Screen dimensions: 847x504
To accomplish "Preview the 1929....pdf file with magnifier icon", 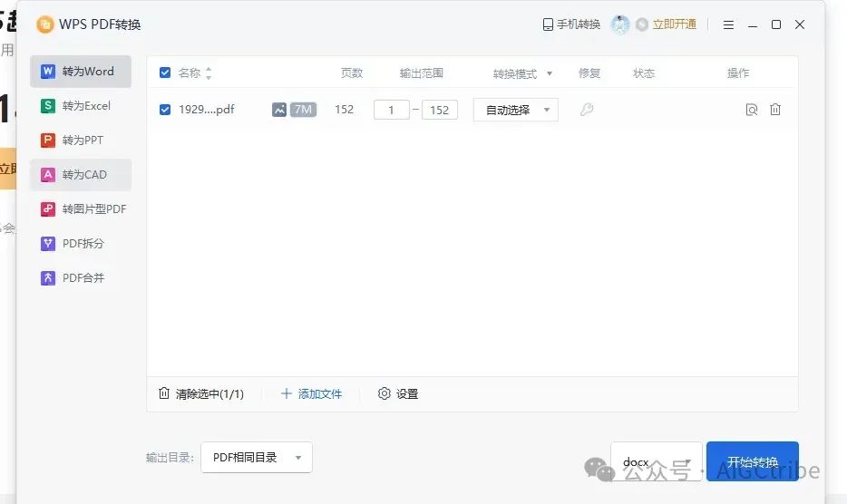I will click(752, 110).
